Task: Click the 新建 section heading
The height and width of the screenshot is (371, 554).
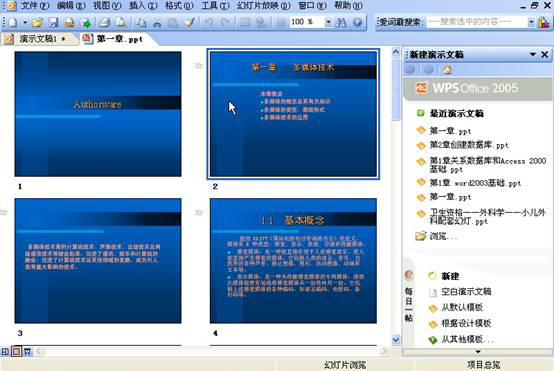Action: 450,276
